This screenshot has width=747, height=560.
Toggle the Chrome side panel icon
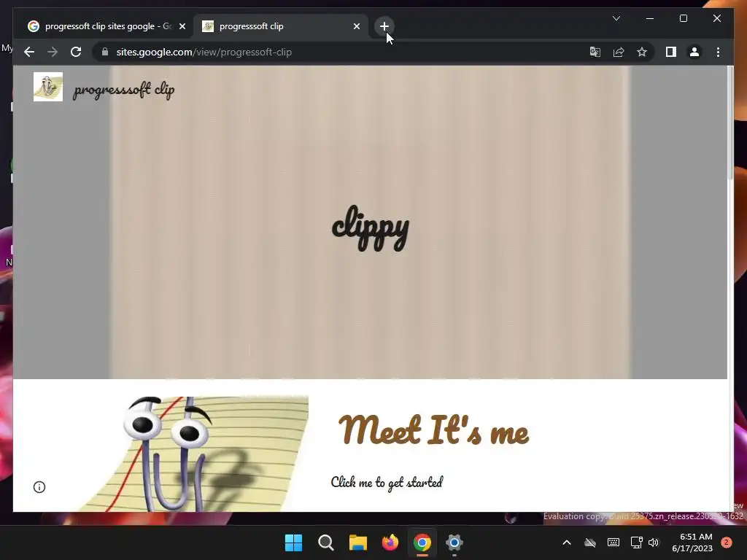(x=671, y=52)
